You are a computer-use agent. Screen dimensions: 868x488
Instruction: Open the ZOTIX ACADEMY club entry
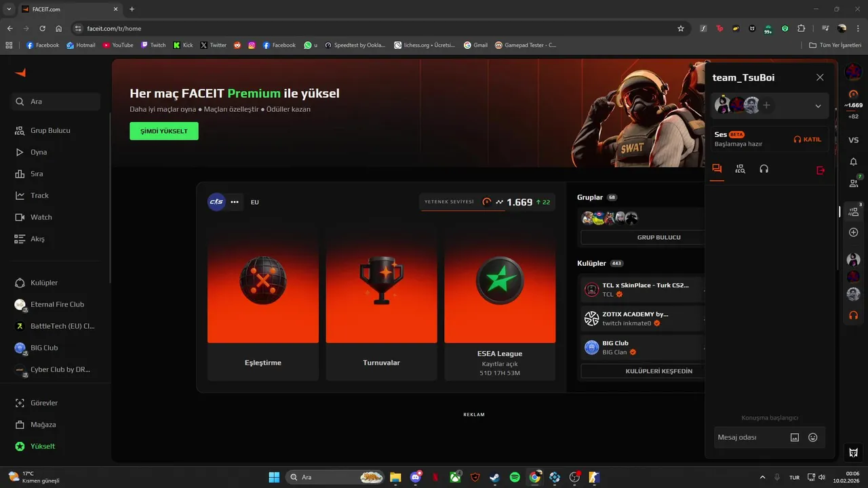(x=643, y=319)
